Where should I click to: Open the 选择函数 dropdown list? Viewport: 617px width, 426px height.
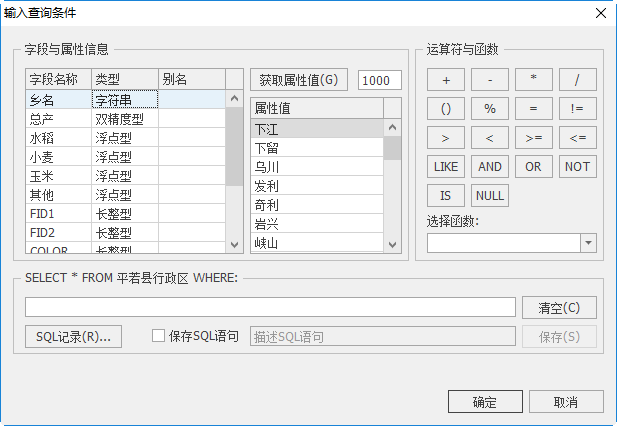tap(587, 243)
